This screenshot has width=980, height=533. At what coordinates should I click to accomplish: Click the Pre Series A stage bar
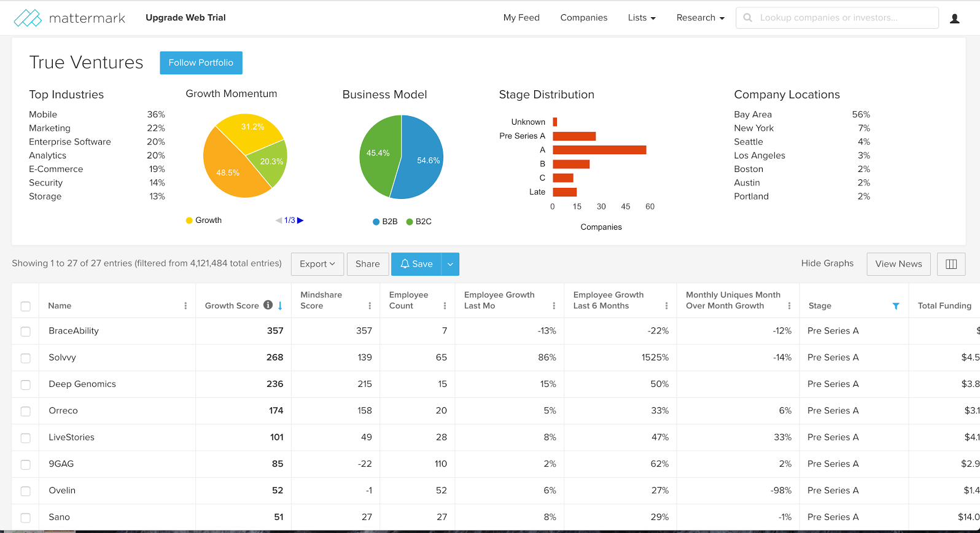tap(574, 136)
